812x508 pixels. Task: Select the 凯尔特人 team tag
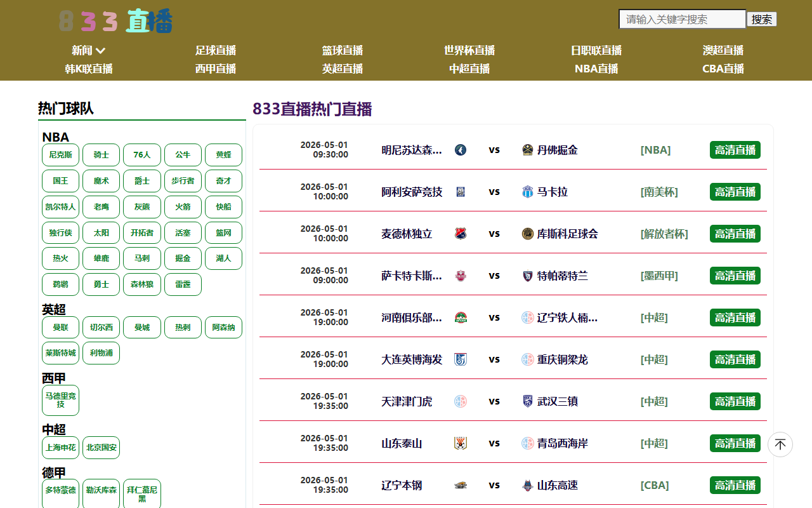(x=60, y=207)
